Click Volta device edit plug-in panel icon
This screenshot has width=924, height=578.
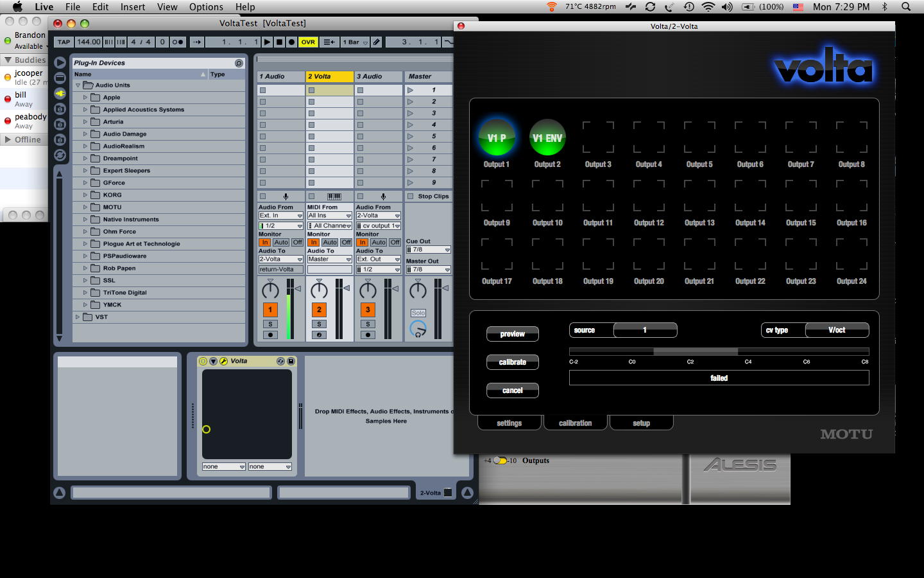click(224, 362)
